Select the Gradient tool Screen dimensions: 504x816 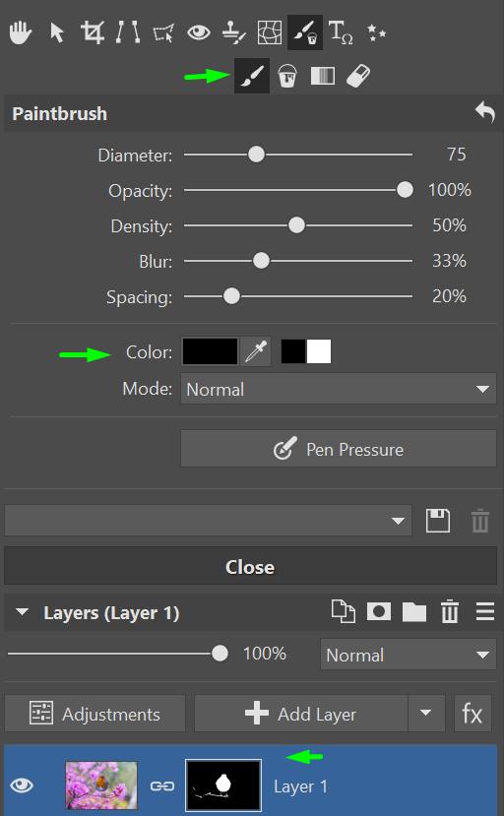coord(323,76)
